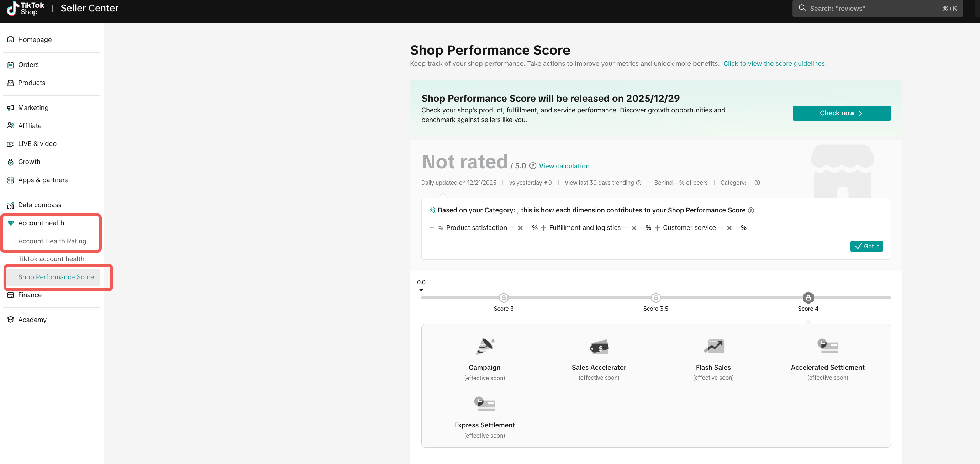Select Account Health Rating submenu item
980x464 pixels.
[x=52, y=241]
